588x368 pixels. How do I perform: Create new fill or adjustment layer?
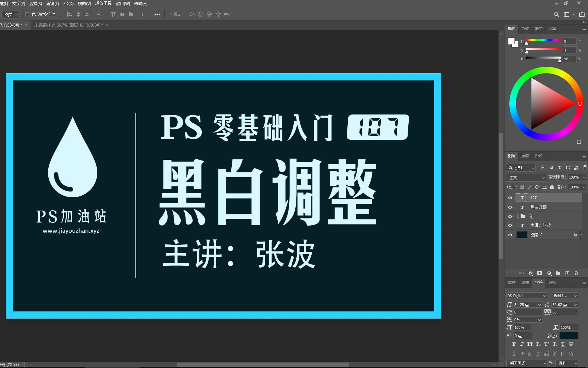(549, 273)
